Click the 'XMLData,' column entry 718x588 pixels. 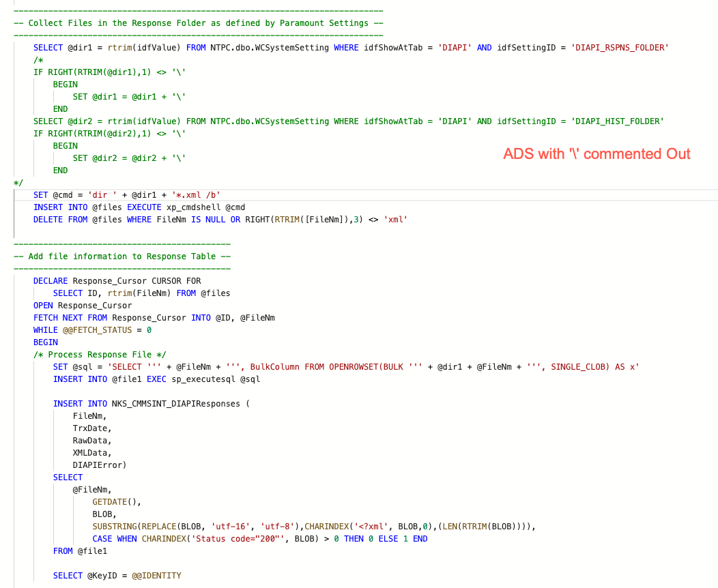pos(92,453)
